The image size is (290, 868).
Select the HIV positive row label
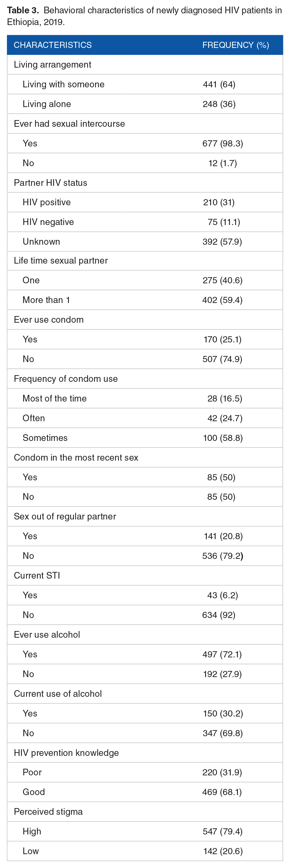click(47, 202)
